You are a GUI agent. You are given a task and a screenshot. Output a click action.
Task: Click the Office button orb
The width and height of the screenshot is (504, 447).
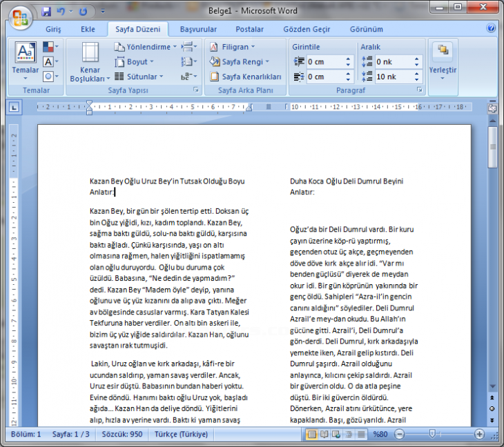pyautogui.click(x=20, y=17)
